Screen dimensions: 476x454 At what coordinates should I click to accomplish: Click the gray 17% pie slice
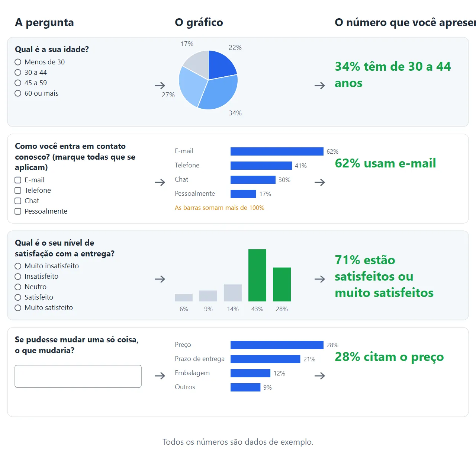(198, 64)
